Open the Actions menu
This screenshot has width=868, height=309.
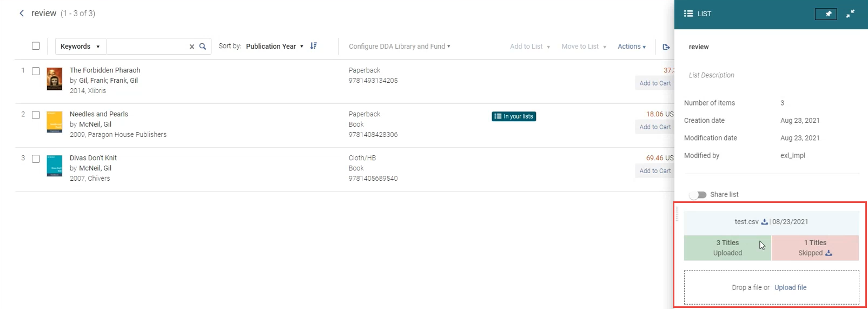632,47
